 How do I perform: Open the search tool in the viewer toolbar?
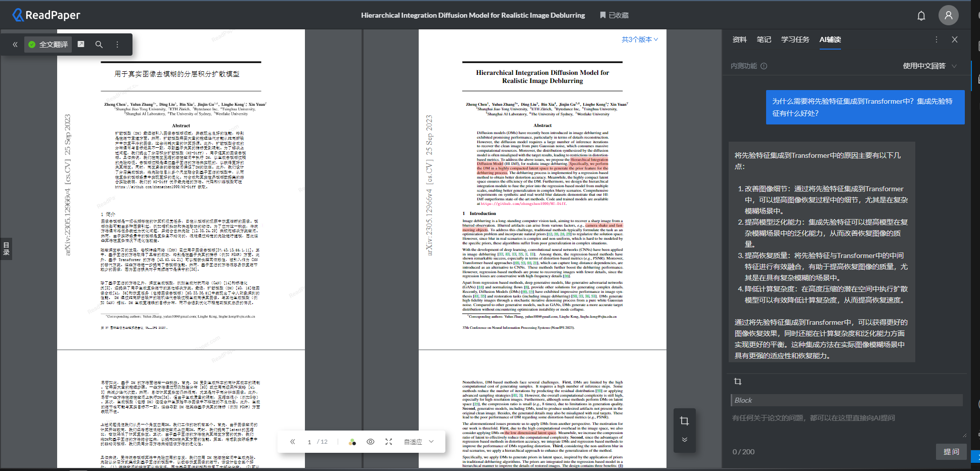[99, 45]
